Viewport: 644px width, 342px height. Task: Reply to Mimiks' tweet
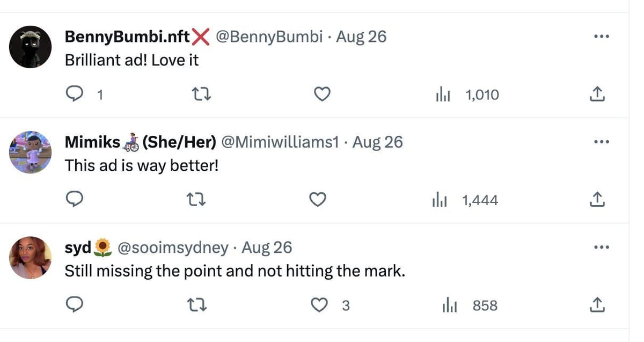click(74, 200)
